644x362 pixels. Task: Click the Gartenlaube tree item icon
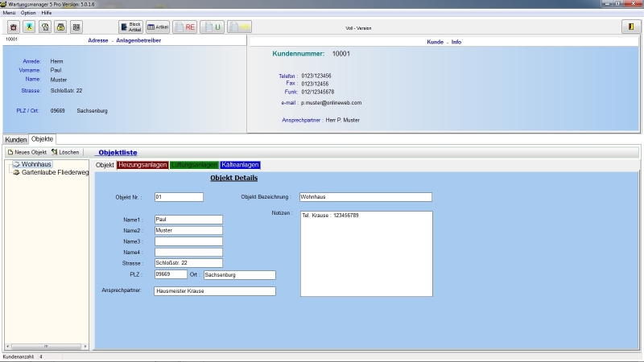pyautogui.click(x=16, y=172)
